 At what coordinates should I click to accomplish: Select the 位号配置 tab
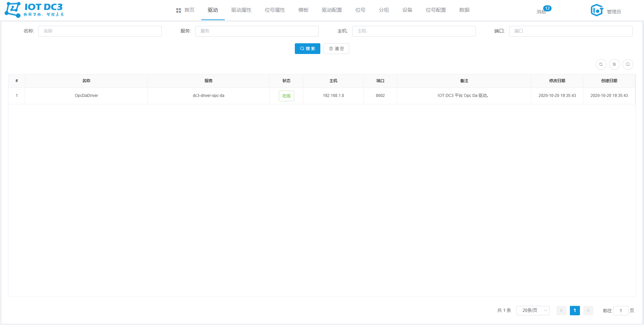point(436,10)
